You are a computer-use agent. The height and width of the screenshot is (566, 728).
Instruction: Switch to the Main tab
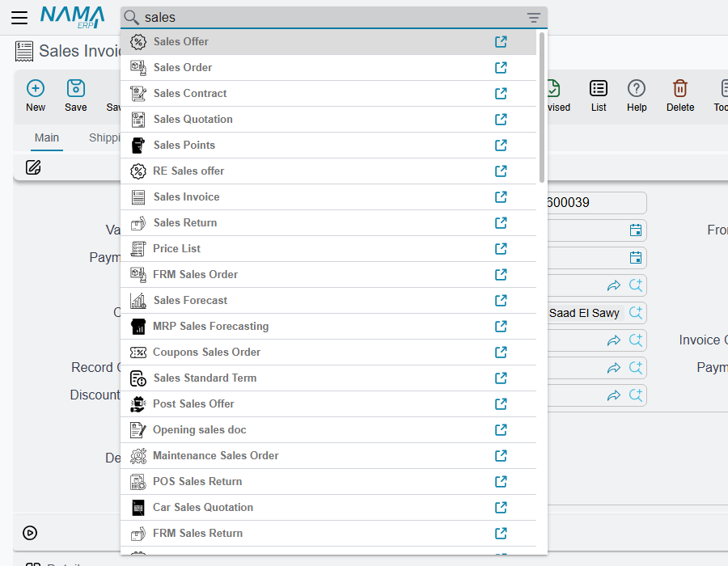[x=47, y=137]
